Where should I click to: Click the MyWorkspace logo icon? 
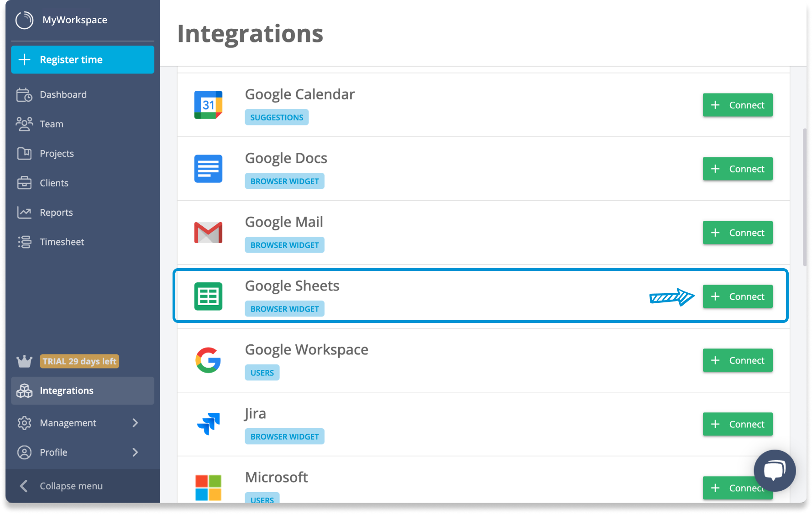(x=24, y=20)
